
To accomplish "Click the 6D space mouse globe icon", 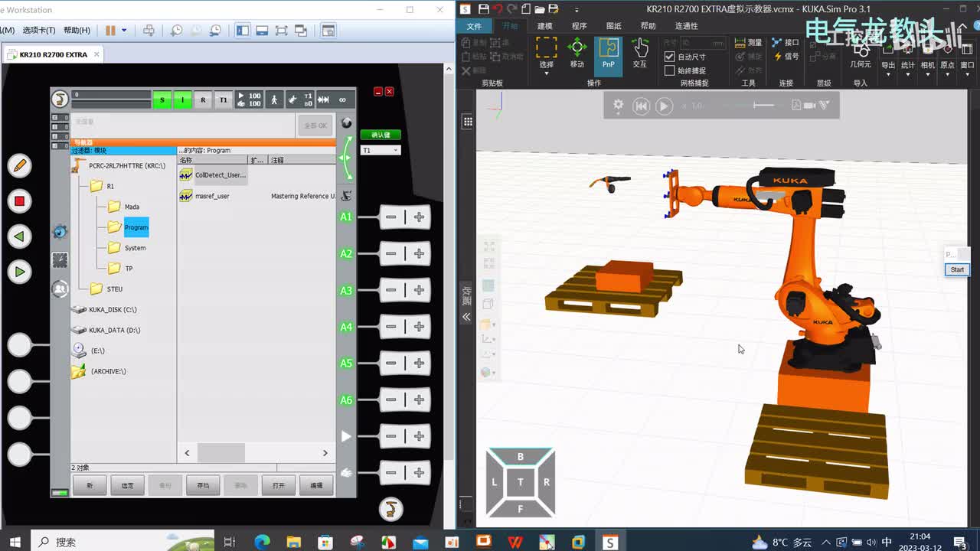I will (x=346, y=123).
